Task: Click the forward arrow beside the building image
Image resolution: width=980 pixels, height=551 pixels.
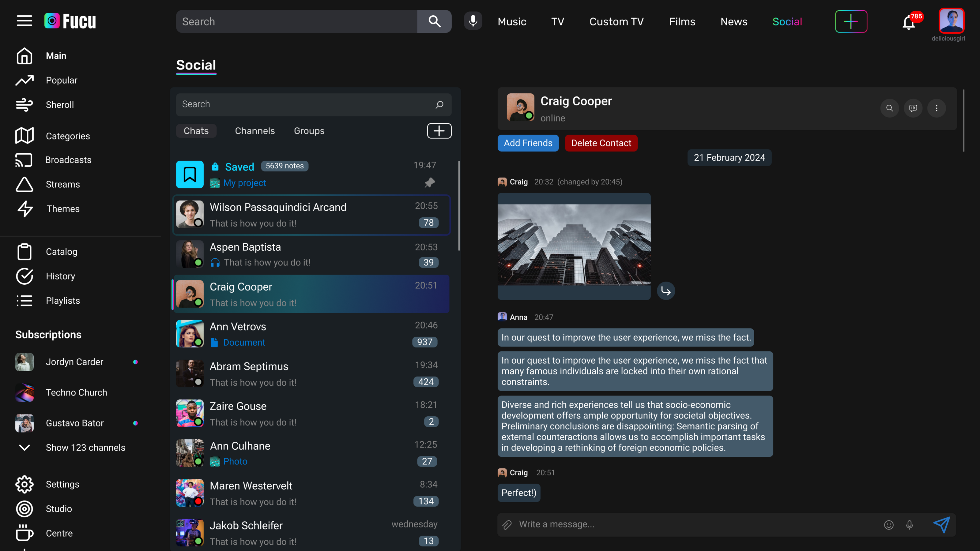Action: click(666, 291)
